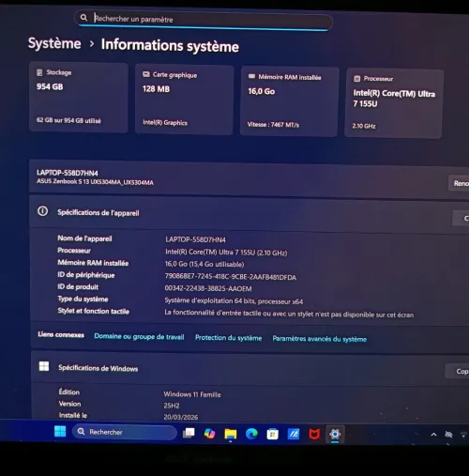The width and height of the screenshot is (469, 476).
Task: Go back to Système breadcrumb
Action: pos(54,43)
